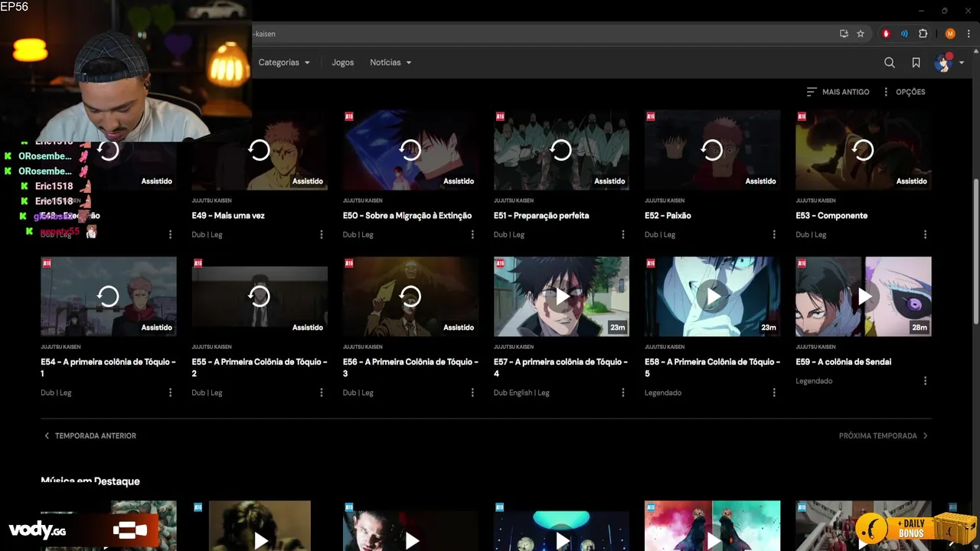The image size is (980, 551).
Task: Open the Chrome three-dot menu
Action: pos(969,34)
